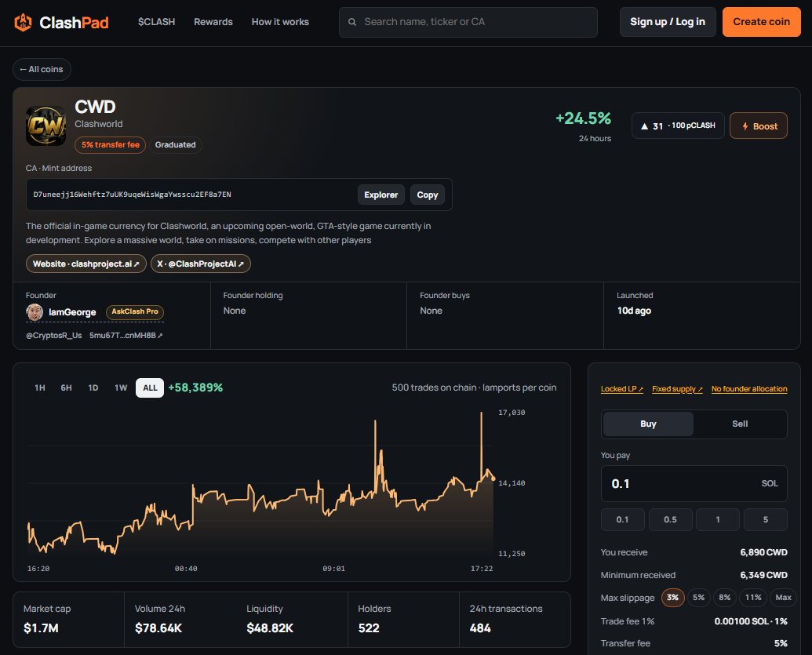This screenshot has width=812, height=655.
Task: Click the CWD coin logo image
Action: [46, 126]
